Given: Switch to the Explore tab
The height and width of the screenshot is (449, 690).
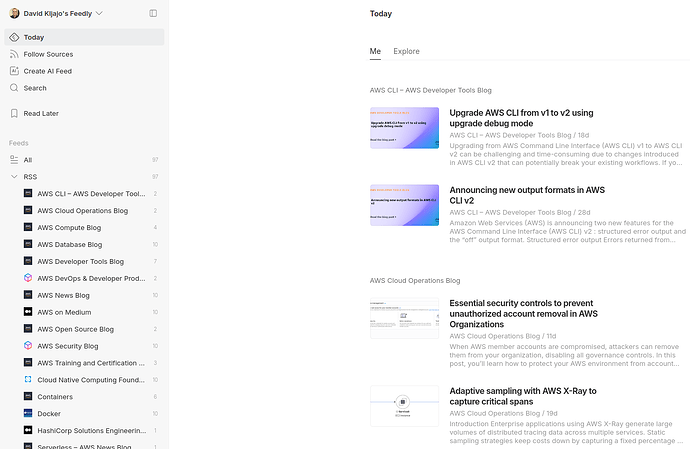Looking at the screenshot, I should pyautogui.click(x=406, y=51).
